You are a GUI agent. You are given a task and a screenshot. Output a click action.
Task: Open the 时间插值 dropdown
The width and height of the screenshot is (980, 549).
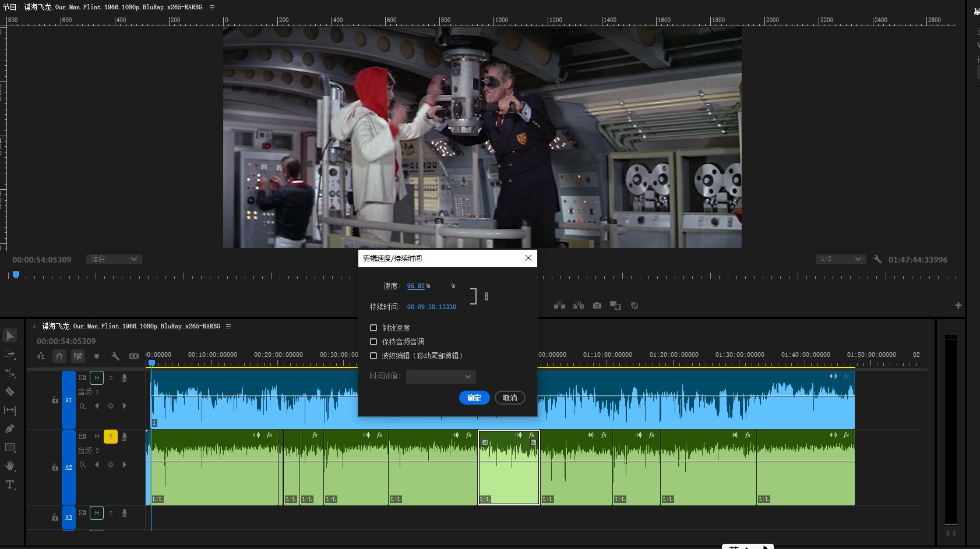[x=441, y=377]
